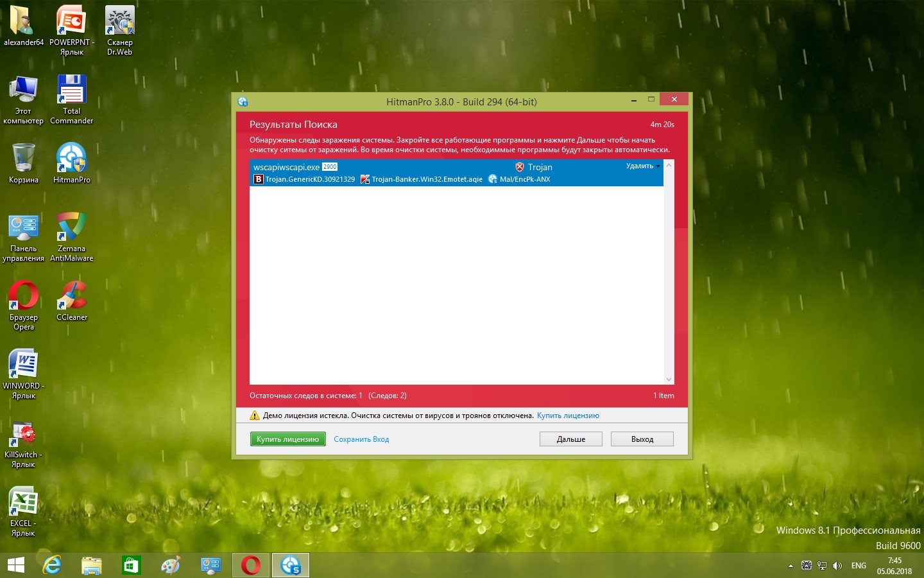924x578 pixels.
Task: Click the results list scroll-down arrow
Action: coord(669,380)
